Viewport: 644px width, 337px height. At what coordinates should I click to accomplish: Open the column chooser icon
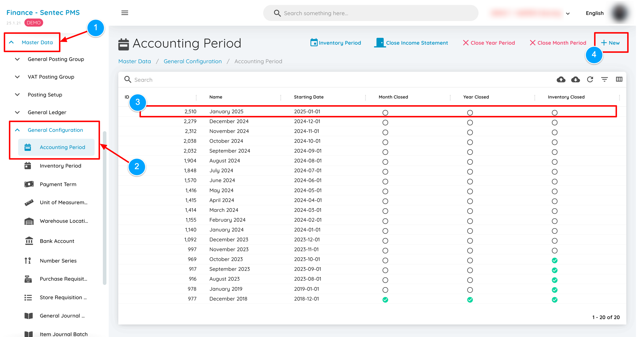pos(619,79)
